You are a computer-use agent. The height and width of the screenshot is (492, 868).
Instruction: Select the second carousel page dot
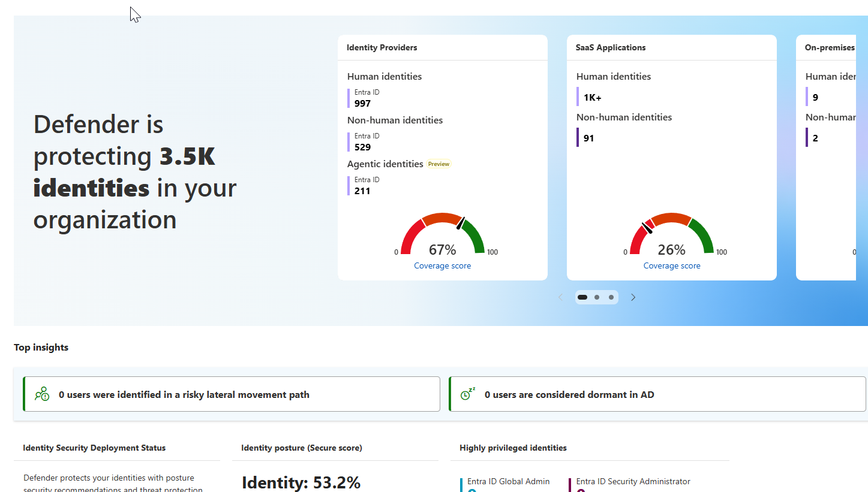click(596, 297)
